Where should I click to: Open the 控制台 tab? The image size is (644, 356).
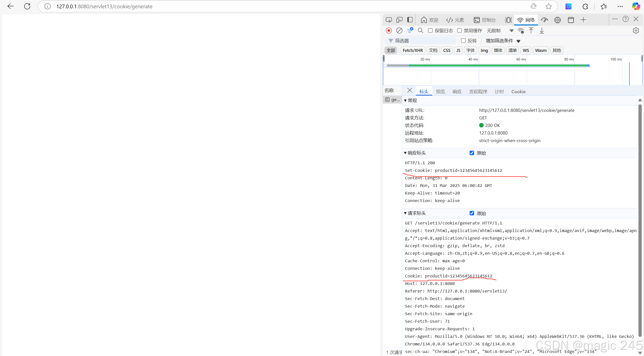pos(485,20)
